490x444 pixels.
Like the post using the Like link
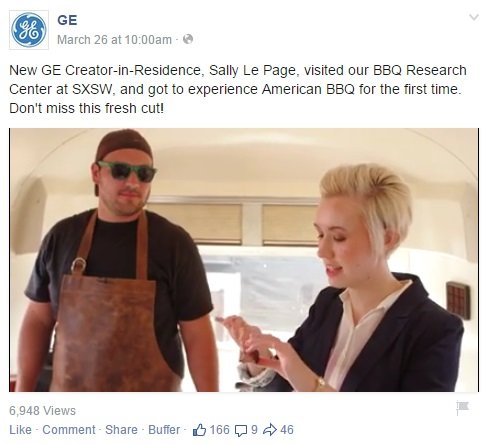20,430
